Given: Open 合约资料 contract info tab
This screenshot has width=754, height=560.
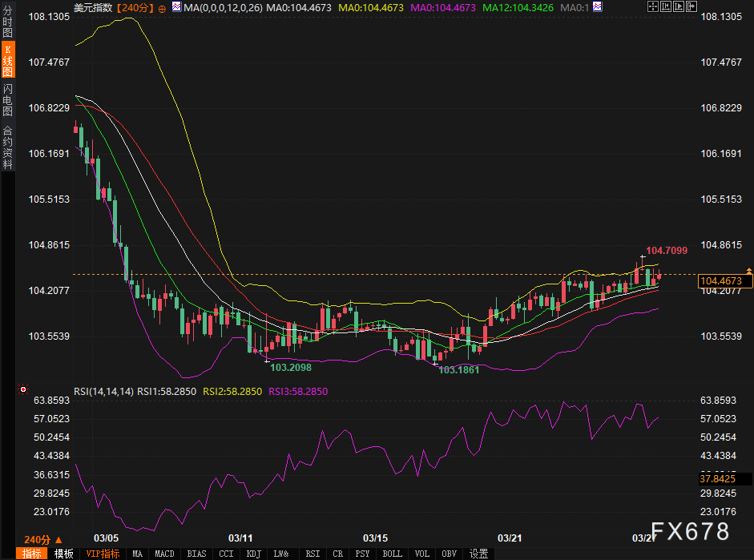Looking at the screenshot, I should click(7, 147).
